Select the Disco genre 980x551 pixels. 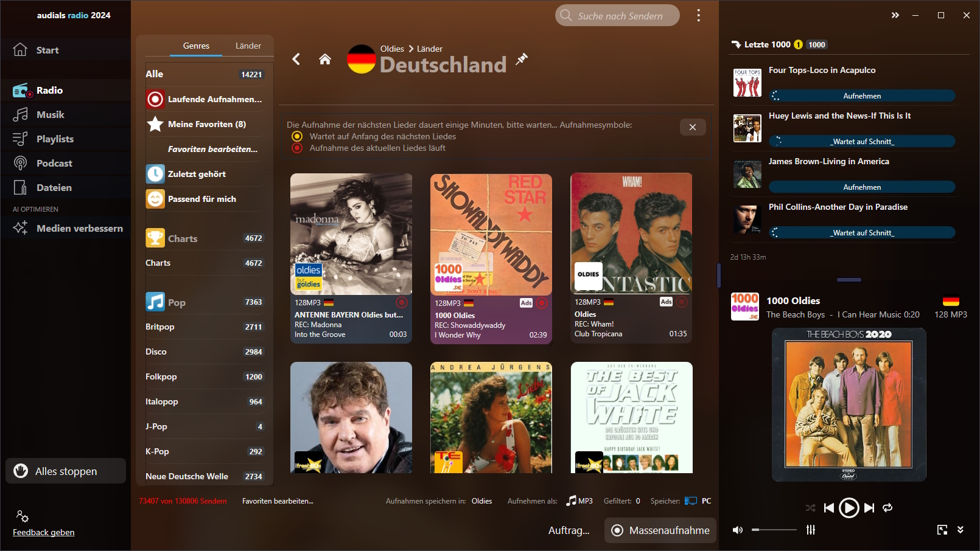(x=205, y=352)
